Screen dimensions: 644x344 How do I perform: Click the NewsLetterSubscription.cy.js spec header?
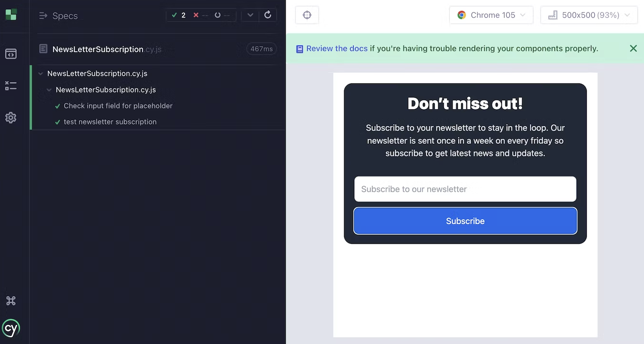click(x=107, y=49)
